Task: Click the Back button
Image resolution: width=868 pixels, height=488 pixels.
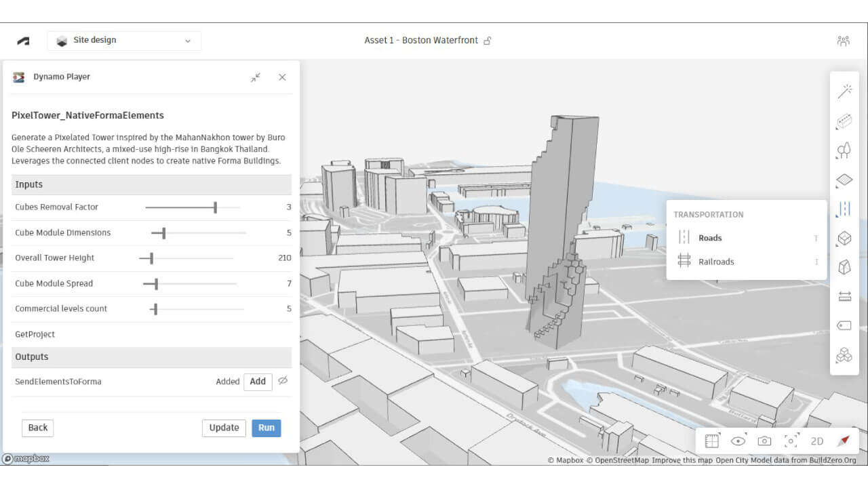Action: (38, 428)
